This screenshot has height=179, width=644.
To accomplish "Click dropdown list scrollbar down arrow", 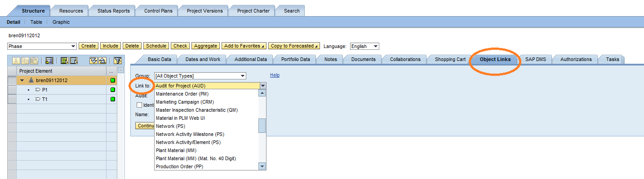I will point(262,166).
